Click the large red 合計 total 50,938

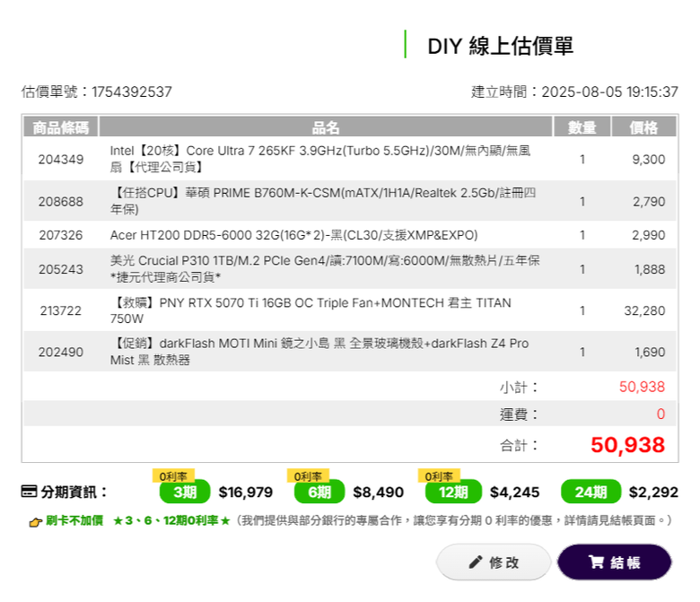(627, 445)
